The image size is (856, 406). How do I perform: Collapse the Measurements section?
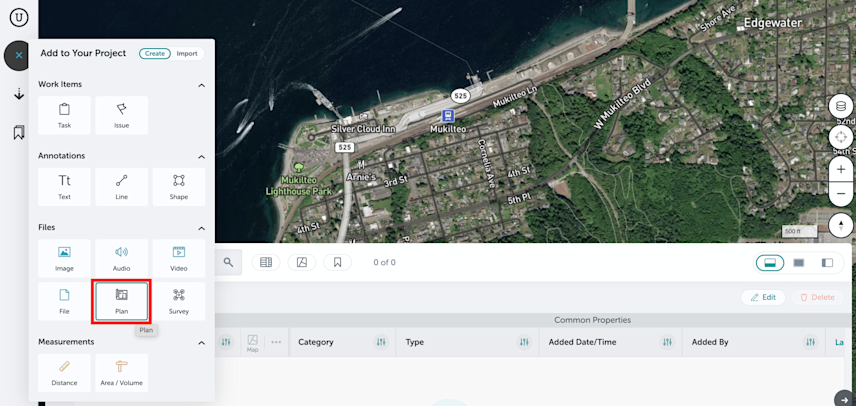201,343
